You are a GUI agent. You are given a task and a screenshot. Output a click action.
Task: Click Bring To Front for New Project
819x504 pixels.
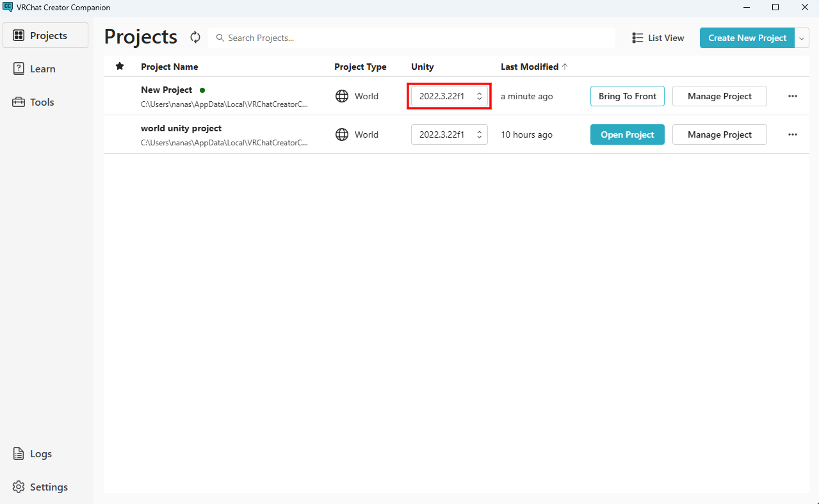tap(628, 96)
